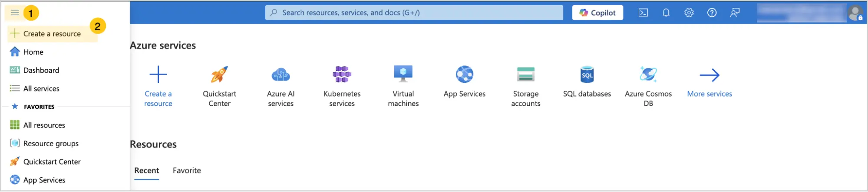868x192 pixels.
Task: Open App Services label in favorites list
Action: [44, 180]
